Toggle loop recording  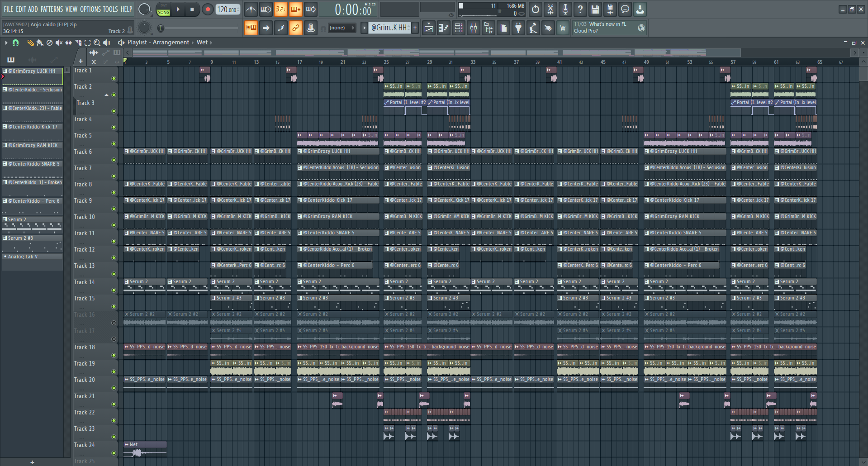(x=311, y=9)
